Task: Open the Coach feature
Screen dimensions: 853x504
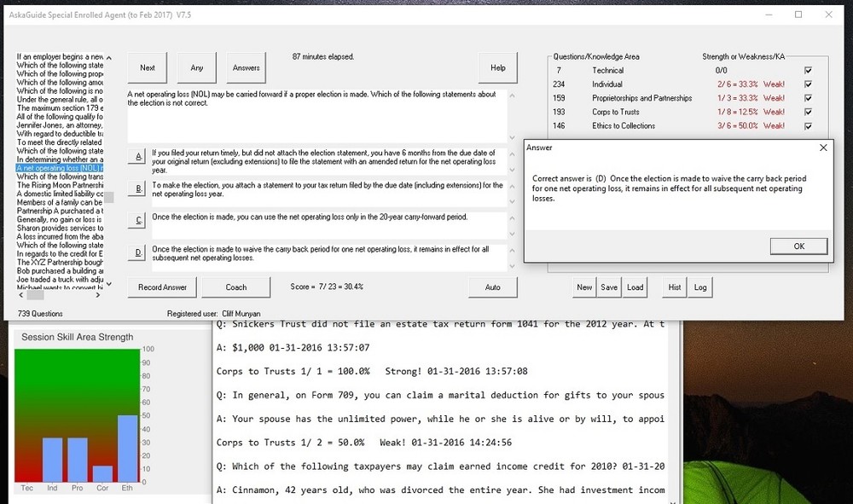Action: pyautogui.click(x=236, y=287)
